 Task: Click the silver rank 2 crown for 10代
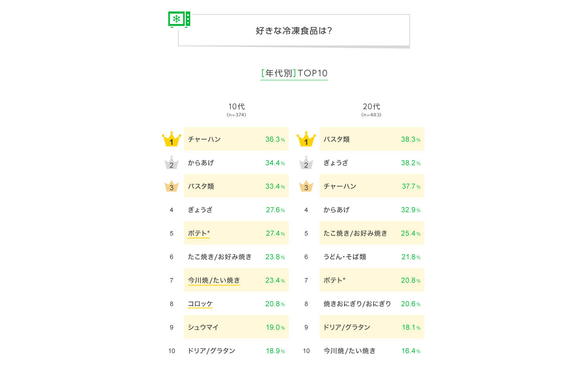pyautogui.click(x=171, y=163)
